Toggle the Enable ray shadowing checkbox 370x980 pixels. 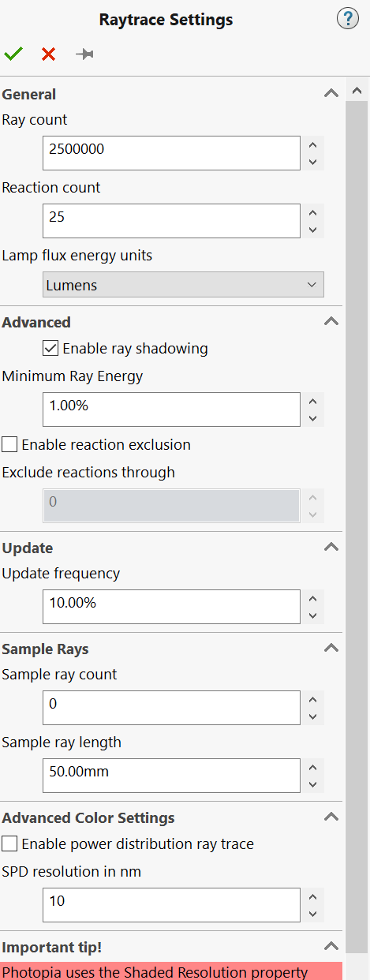coord(50,348)
